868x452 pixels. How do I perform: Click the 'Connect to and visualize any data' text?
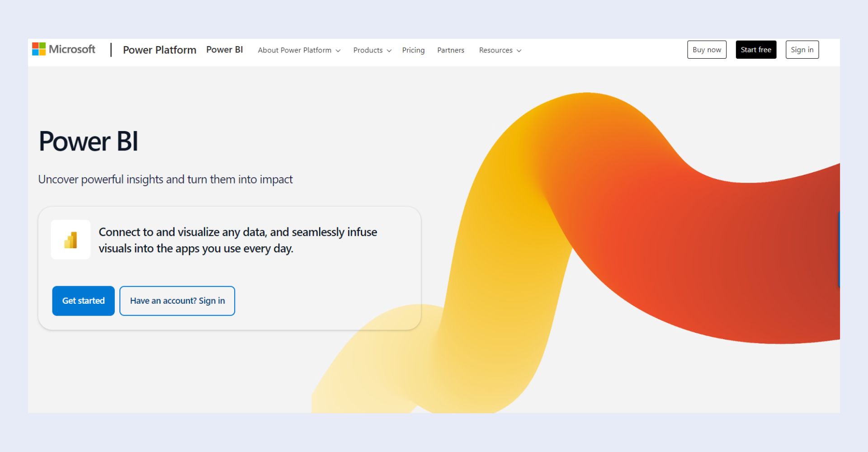click(x=238, y=240)
